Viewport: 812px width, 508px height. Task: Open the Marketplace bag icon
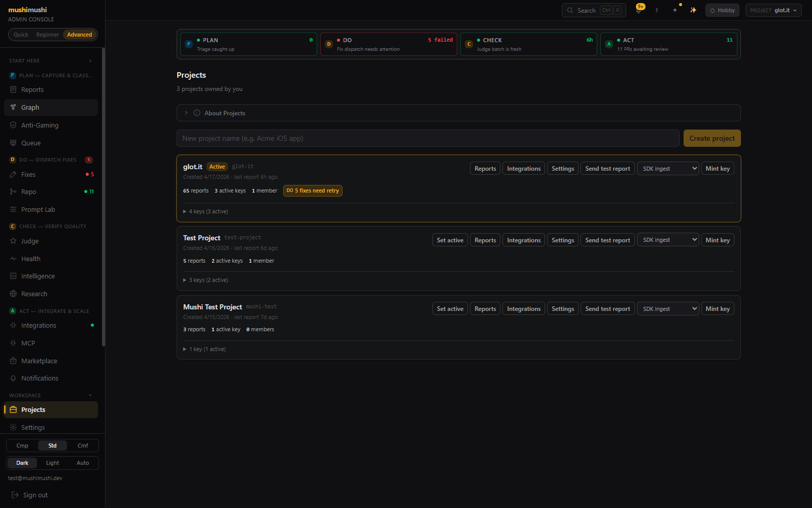13,361
